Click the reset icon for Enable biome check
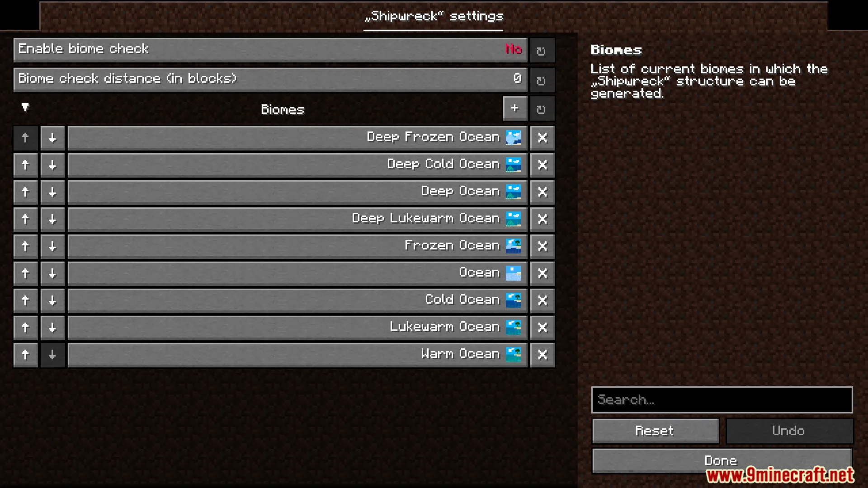Image resolution: width=868 pixels, height=488 pixels. (541, 50)
